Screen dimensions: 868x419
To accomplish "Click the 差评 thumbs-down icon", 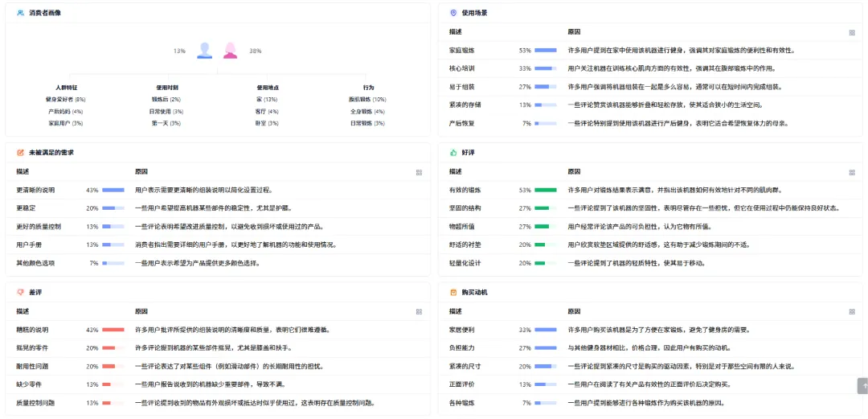I will pos(20,292).
